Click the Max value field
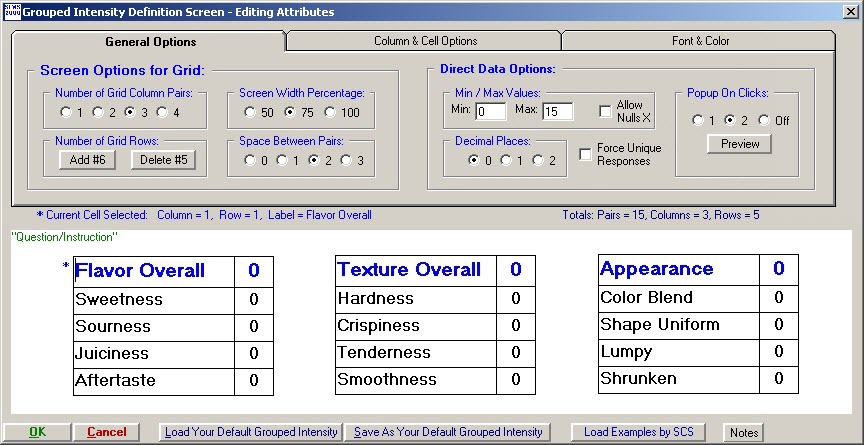The image size is (864, 445). tap(558, 111)
